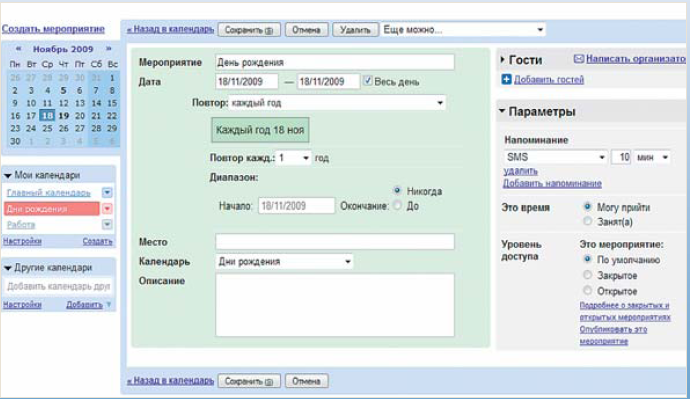690x399 pixels.
Task: Open Настройки link under Мои календари
Action: point(22,241)
